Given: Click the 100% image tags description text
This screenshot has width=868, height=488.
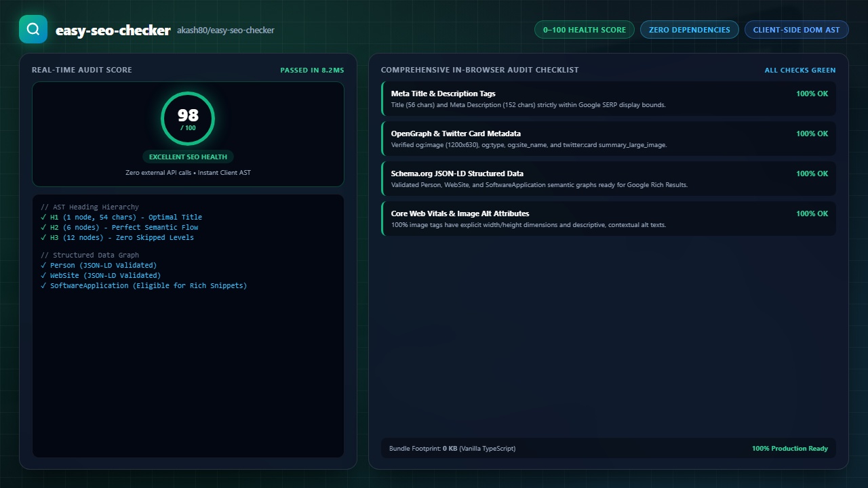Looking at the screenshot, I should (x=528, y=225).
